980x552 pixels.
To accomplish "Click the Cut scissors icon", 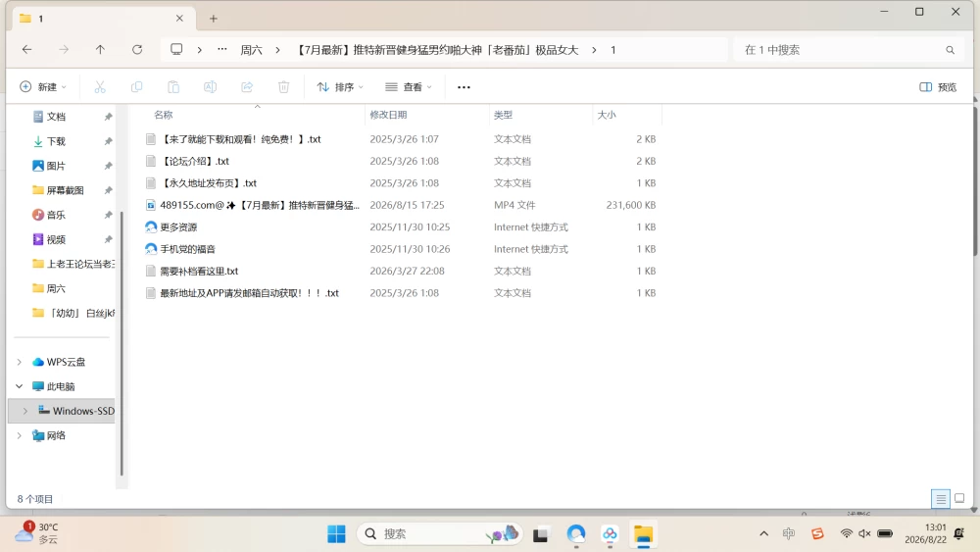I will [100, 87].
